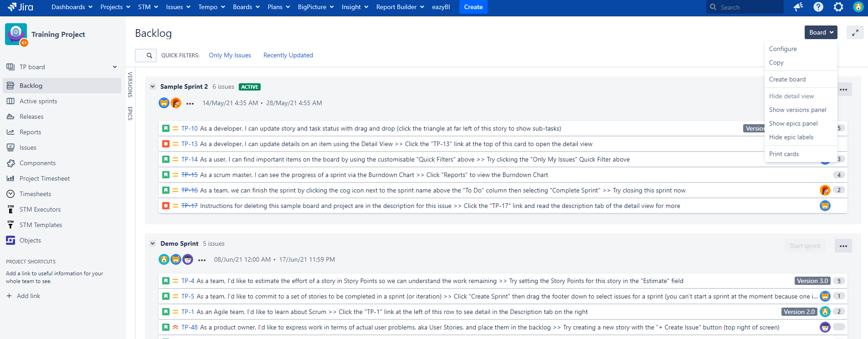
Task: Open the Tempo dropdown menu
Action: tap(211, 7)
